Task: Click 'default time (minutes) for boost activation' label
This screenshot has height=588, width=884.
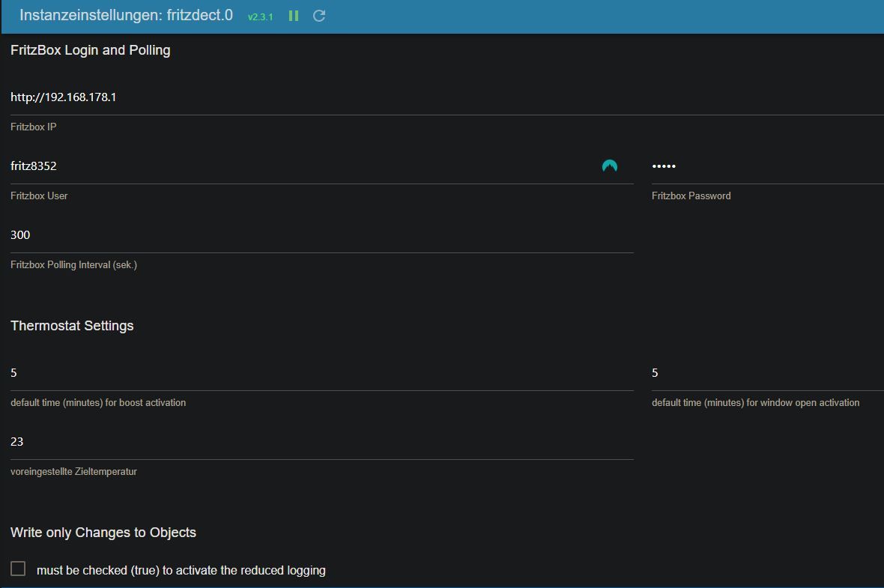Action: [98, 402]
